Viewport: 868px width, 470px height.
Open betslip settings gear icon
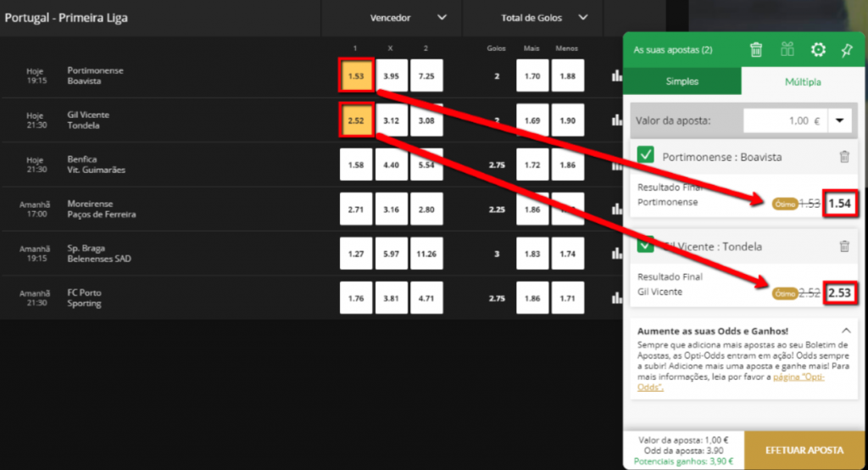[x=818, y=50]
